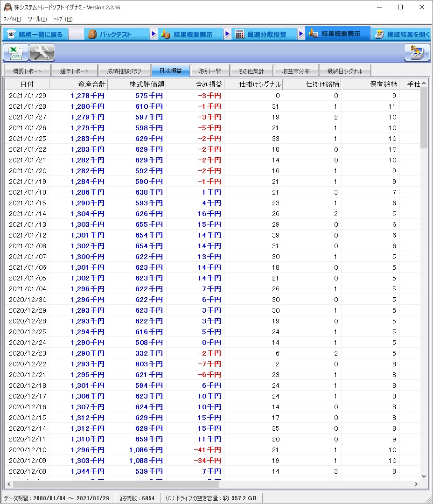433x504 pixels.
Task: View the 収益率分布 tab
Action: click(x=296, y=71)
